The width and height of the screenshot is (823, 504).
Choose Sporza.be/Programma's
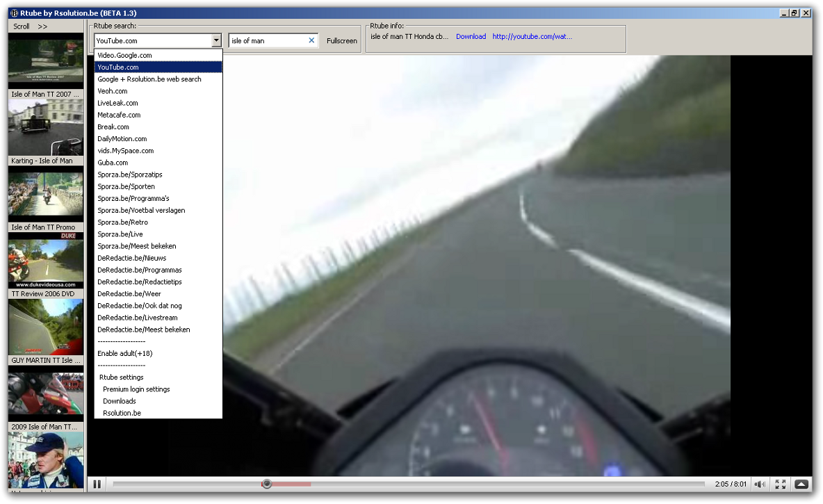[158, 198]
